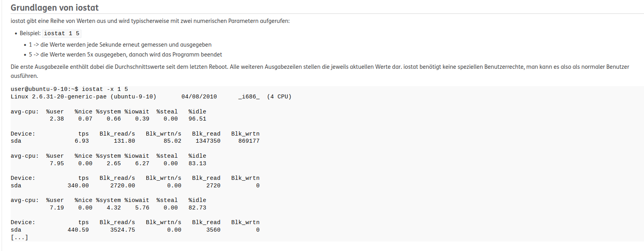Click the command line 'iostat -x 1 5'
The width and height of the screenshot is (644, 251).
pyautogui.click(x=69, y=89)
